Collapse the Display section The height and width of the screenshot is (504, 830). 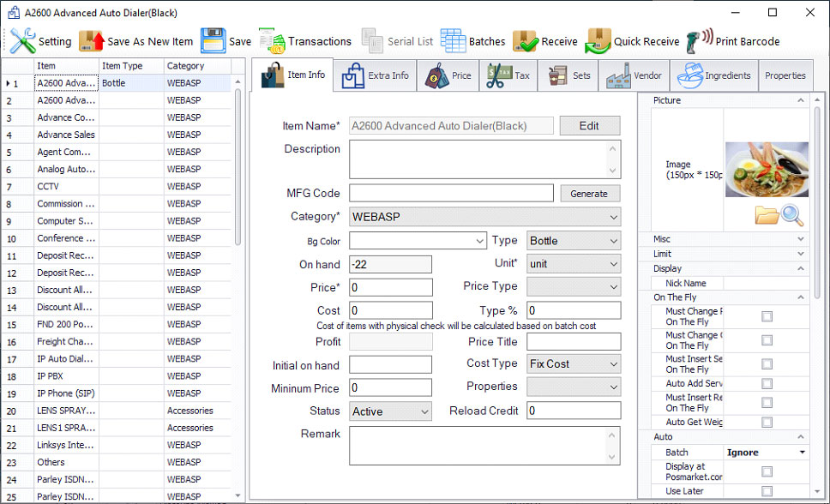point(800,269)
